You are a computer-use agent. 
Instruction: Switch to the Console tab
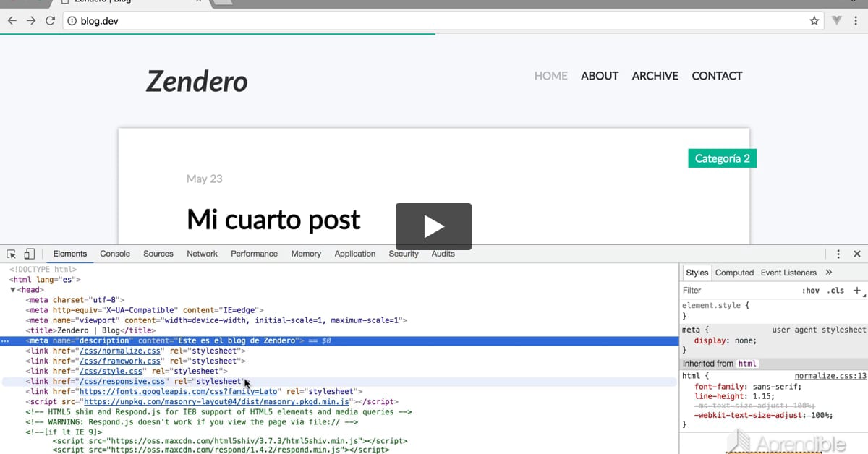point(115,254)
